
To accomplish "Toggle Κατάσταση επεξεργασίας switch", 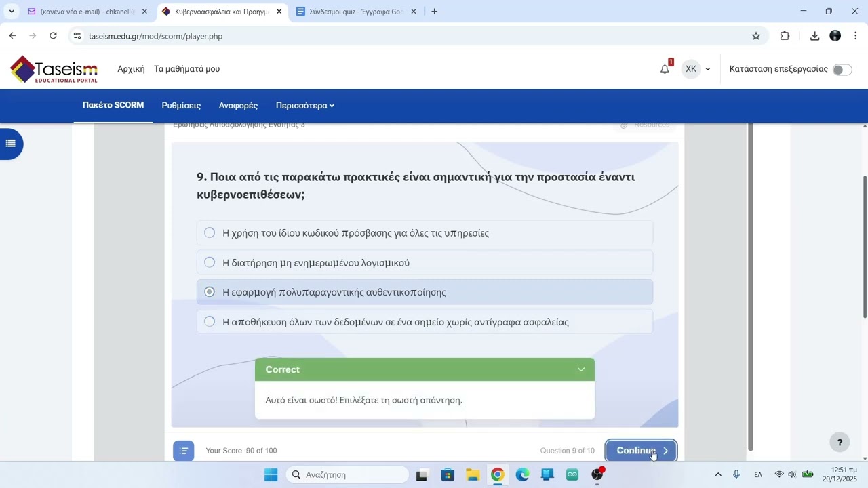I will click(842, 70).
